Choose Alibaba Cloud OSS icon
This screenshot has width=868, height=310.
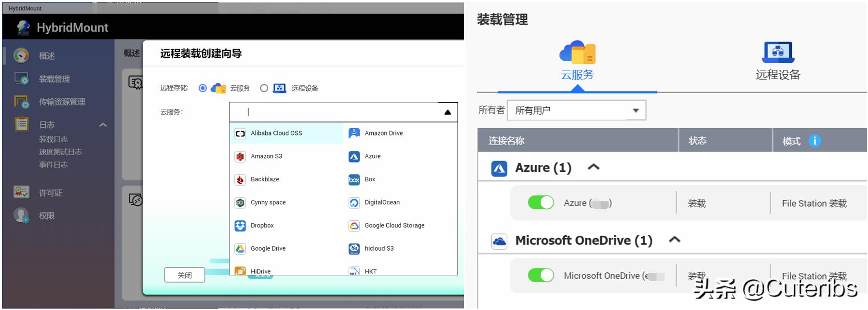coord(240,134)
